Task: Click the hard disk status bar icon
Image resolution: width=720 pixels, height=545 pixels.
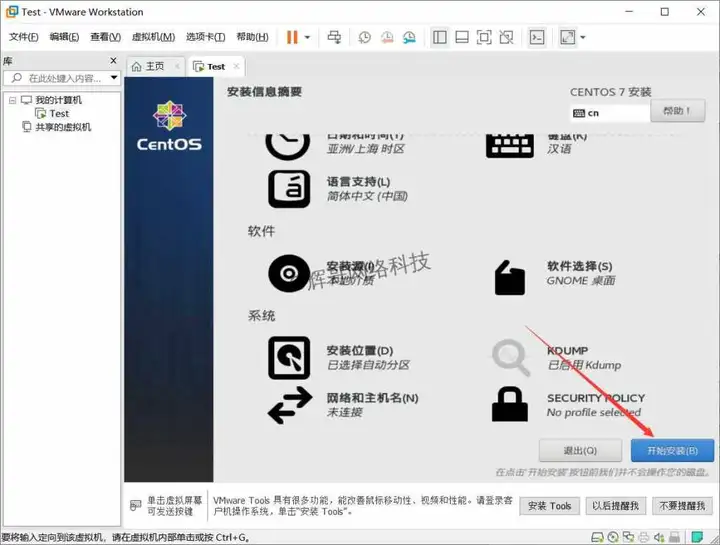Action: [x=597, y=537]
